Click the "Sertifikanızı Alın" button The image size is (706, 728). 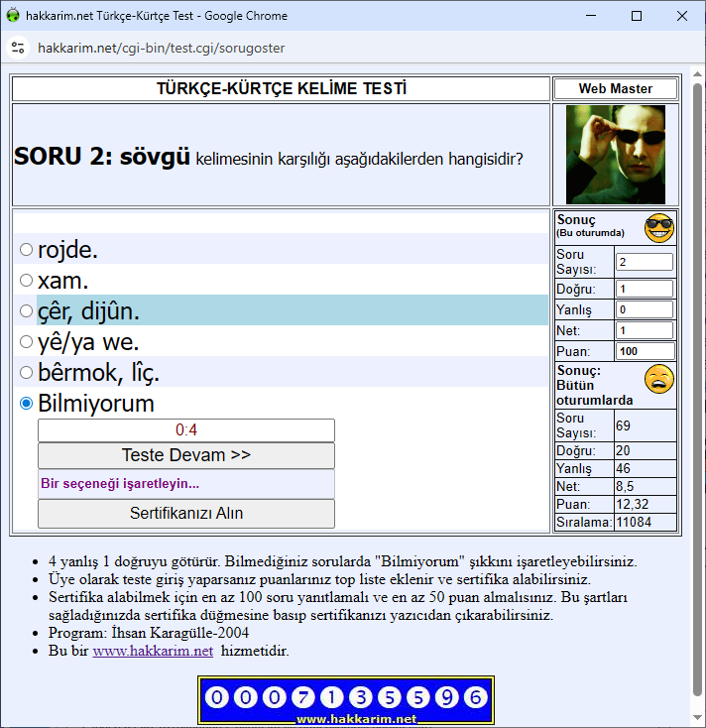(186, 514)
